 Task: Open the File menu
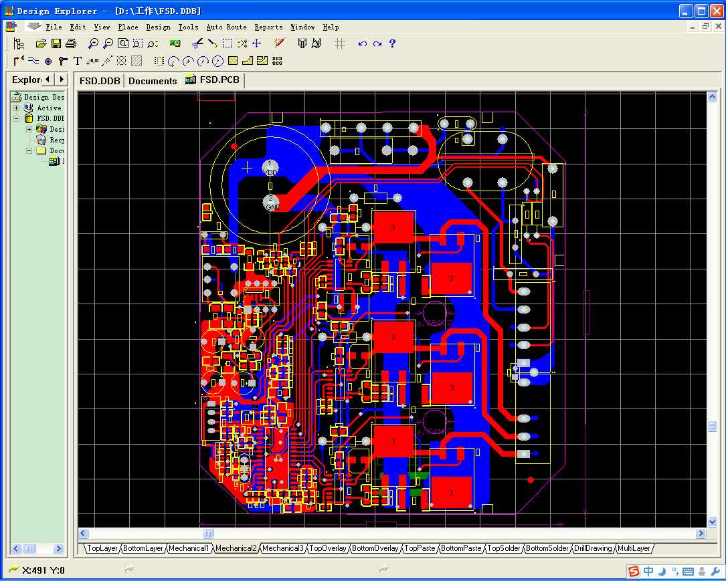tap(54, 27)
